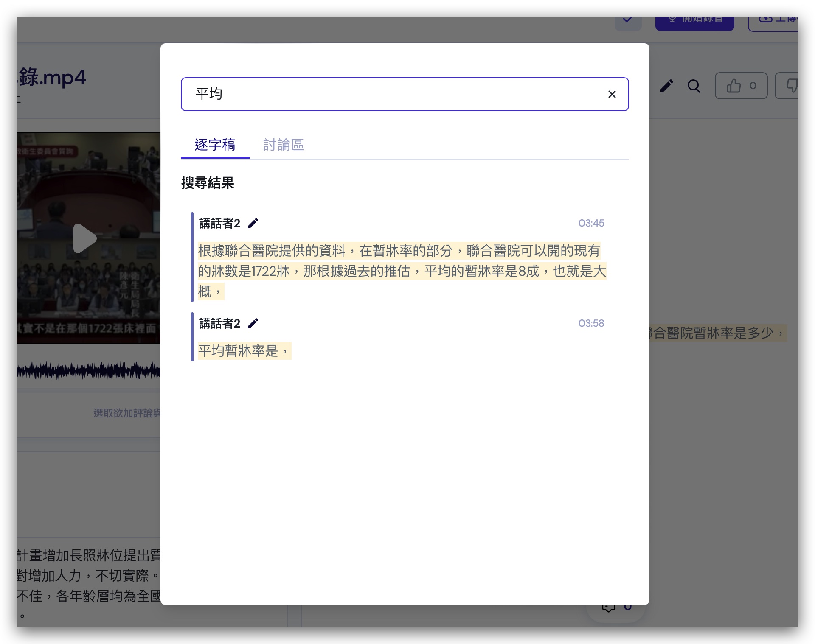Click the 搜尋結果 heading
The height and width of the screenshot is (644, 815).
tap(208, 183)
